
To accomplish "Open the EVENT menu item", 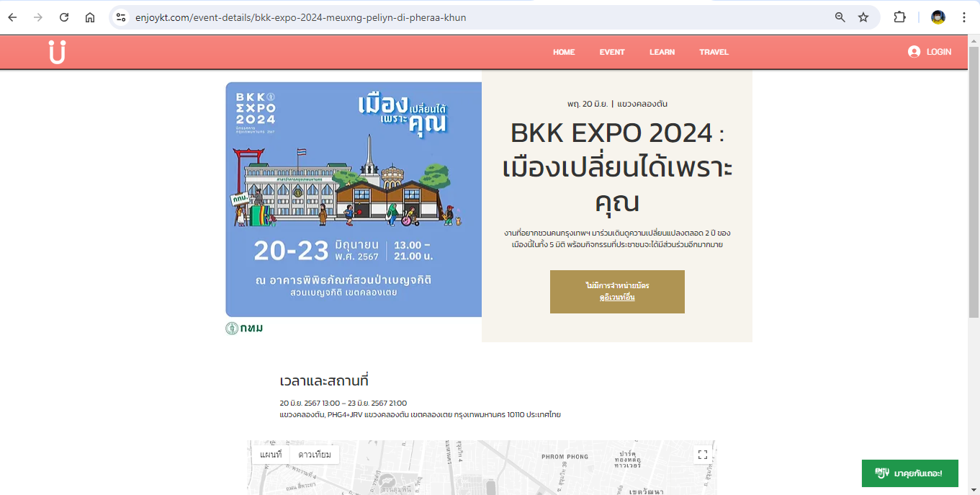I will pos(612,52).
